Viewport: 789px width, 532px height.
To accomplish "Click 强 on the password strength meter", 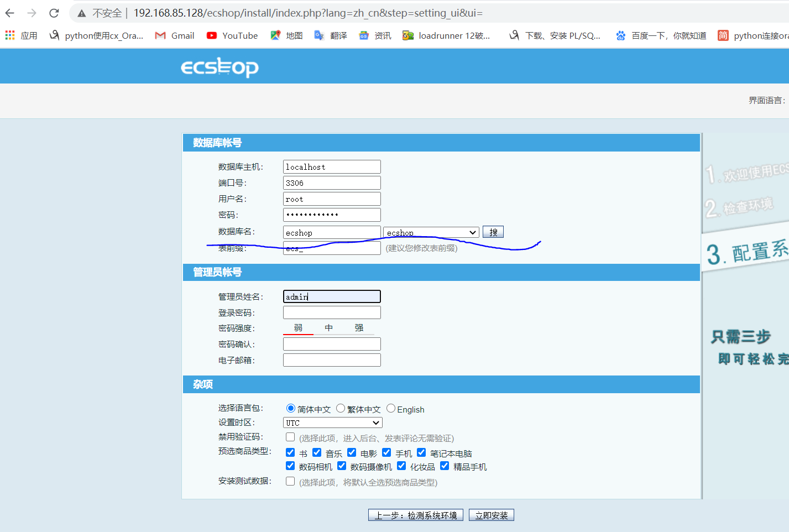I will [358, 327].
